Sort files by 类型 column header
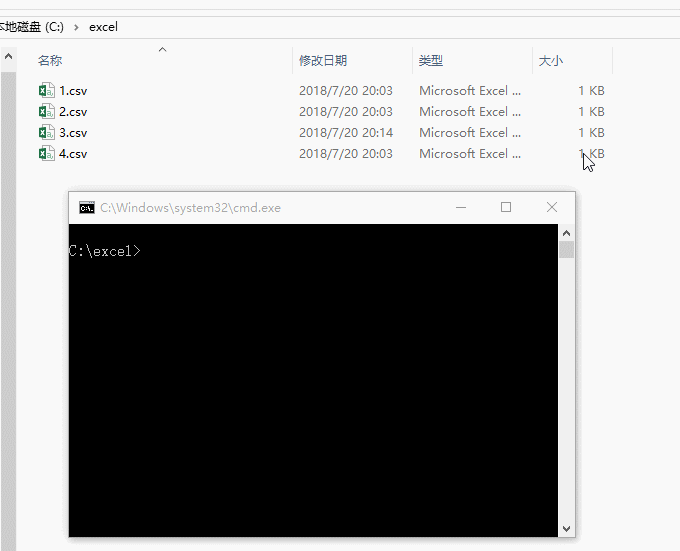Viewport: 680px width, 551px height. (431, 60)
